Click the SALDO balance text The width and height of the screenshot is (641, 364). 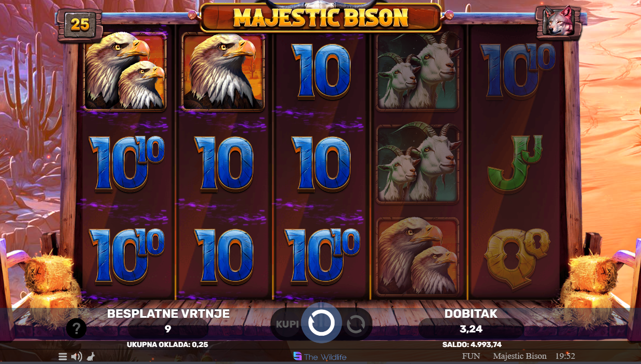point(472,345)
